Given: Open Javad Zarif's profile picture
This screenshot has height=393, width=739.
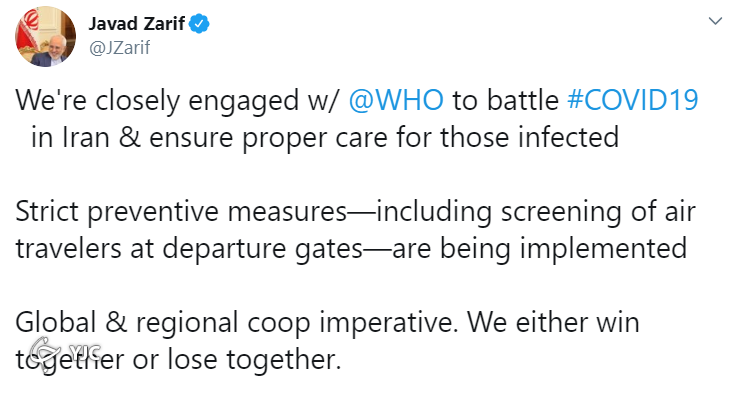Looking at the screenshot, I should pyautogui.click(x=45, y=37).
